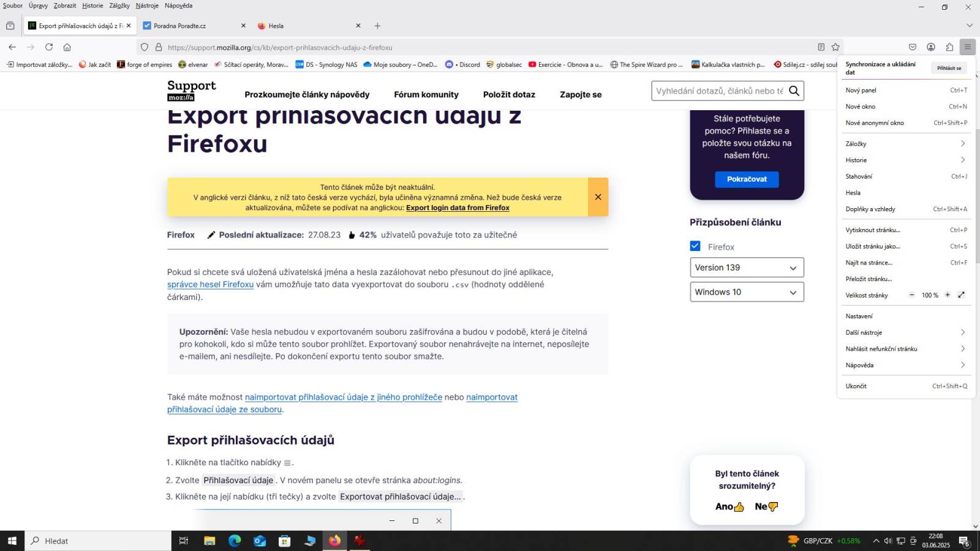Click the Položit dotaz link
The height and width of the screenshot is (551, 980).
(x=509, y=94)
